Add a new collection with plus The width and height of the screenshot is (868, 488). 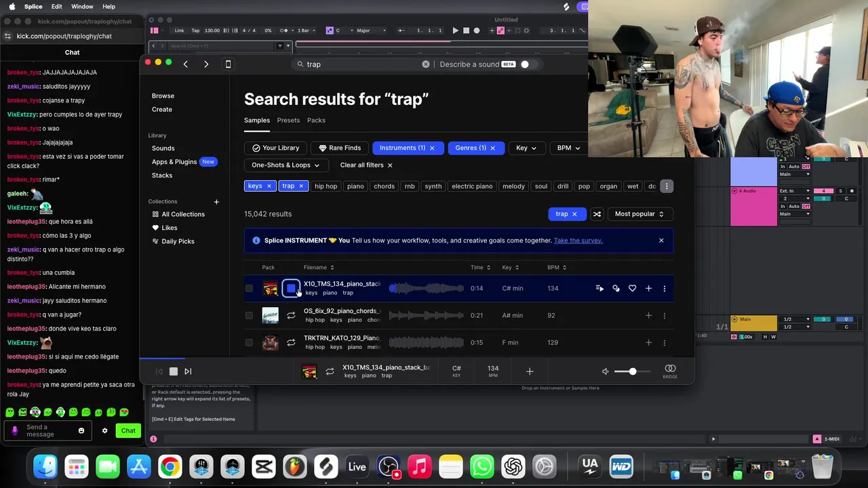(x=216, y=201)
